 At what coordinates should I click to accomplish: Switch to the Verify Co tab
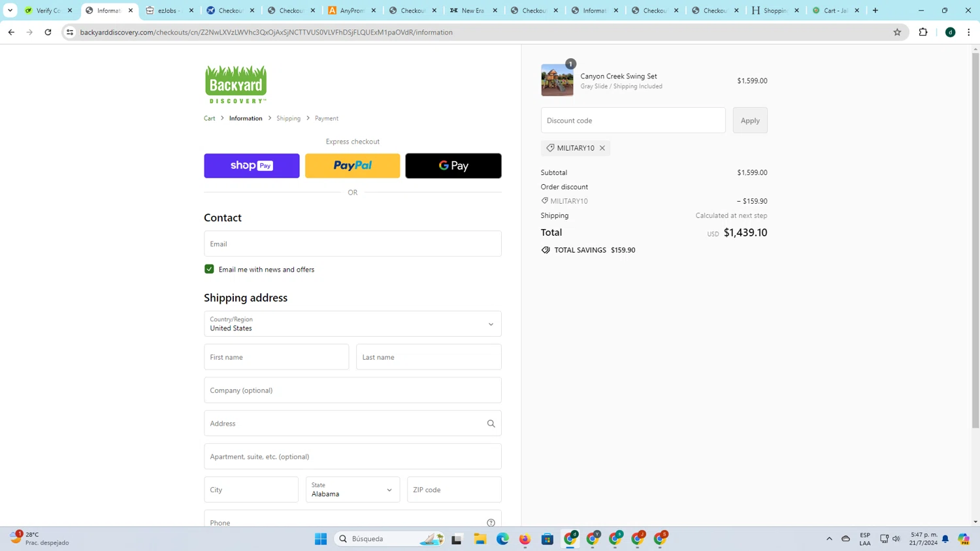pos(48,10)
